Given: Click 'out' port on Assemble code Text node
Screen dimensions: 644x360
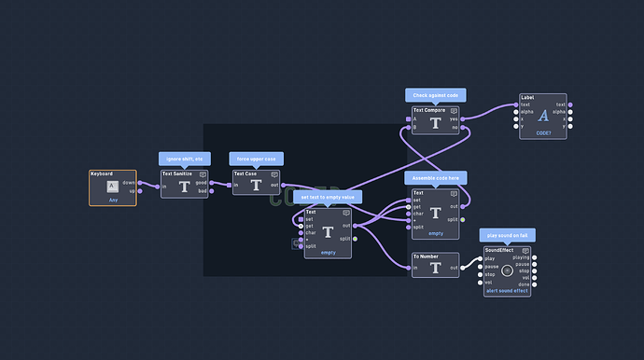Looking at the screenshot, I should 463,206.
